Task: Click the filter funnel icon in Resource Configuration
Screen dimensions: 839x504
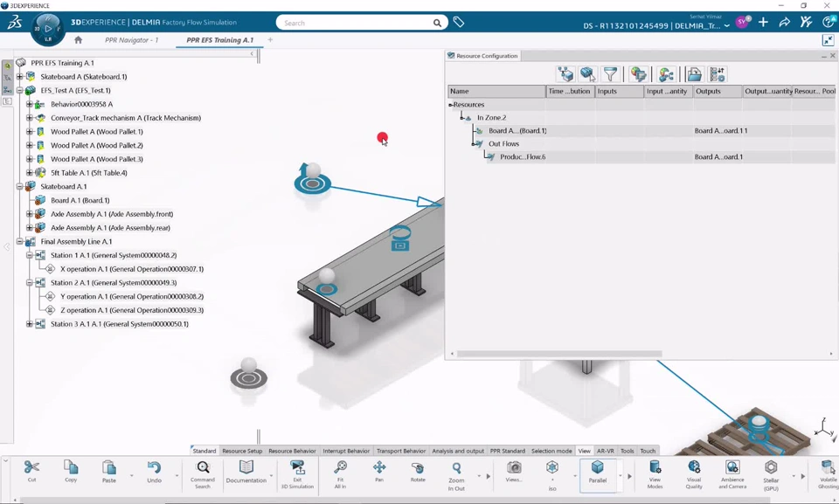Action: pos(611,74)
